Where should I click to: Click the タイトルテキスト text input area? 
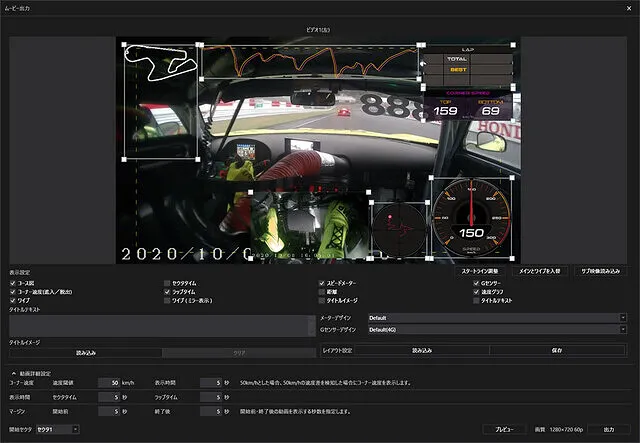[160, 326]
